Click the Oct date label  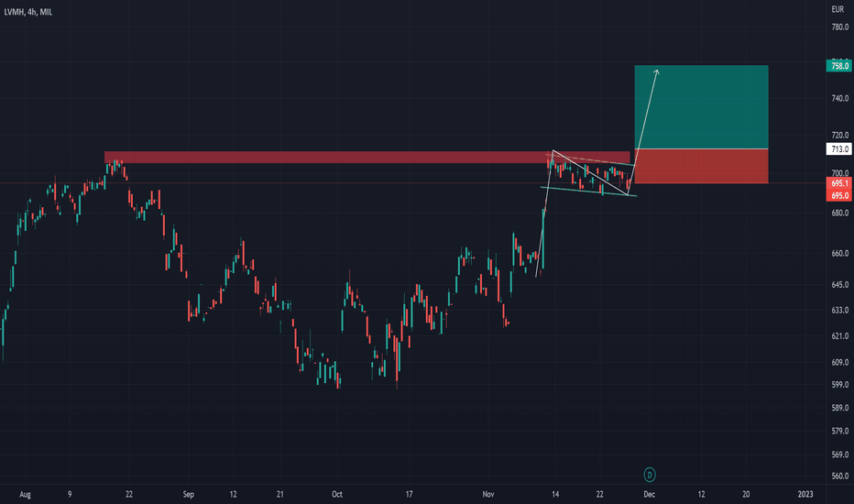click(337, 495)
